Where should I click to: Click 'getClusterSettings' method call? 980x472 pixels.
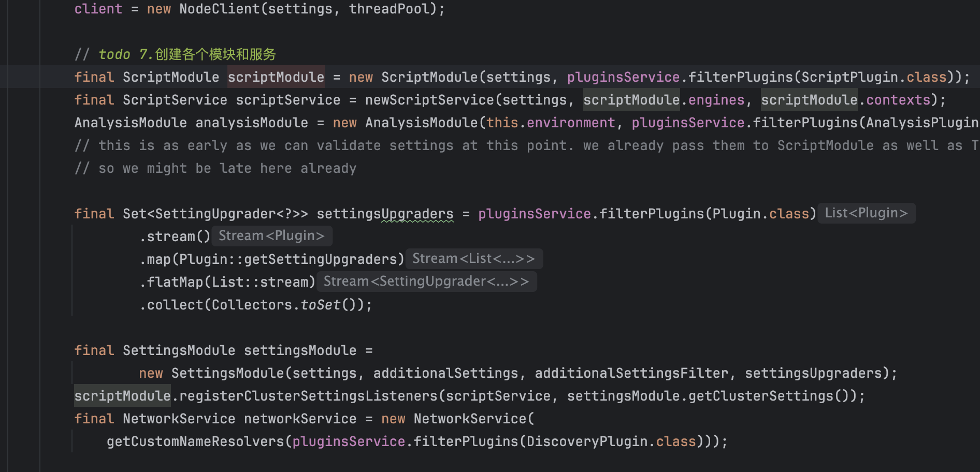[x=761, y=396]
